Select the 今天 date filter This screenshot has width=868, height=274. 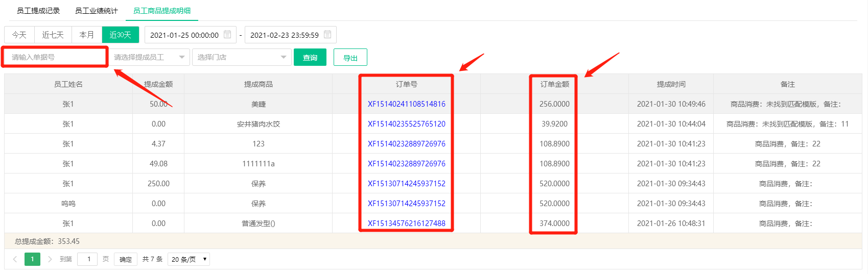[x=19, y=35]
